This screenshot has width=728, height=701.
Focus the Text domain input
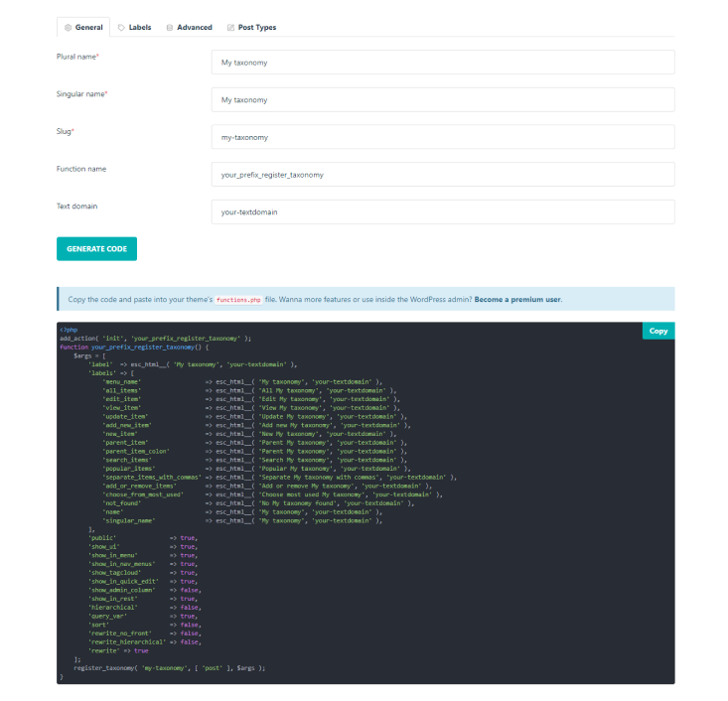[442, 212]
